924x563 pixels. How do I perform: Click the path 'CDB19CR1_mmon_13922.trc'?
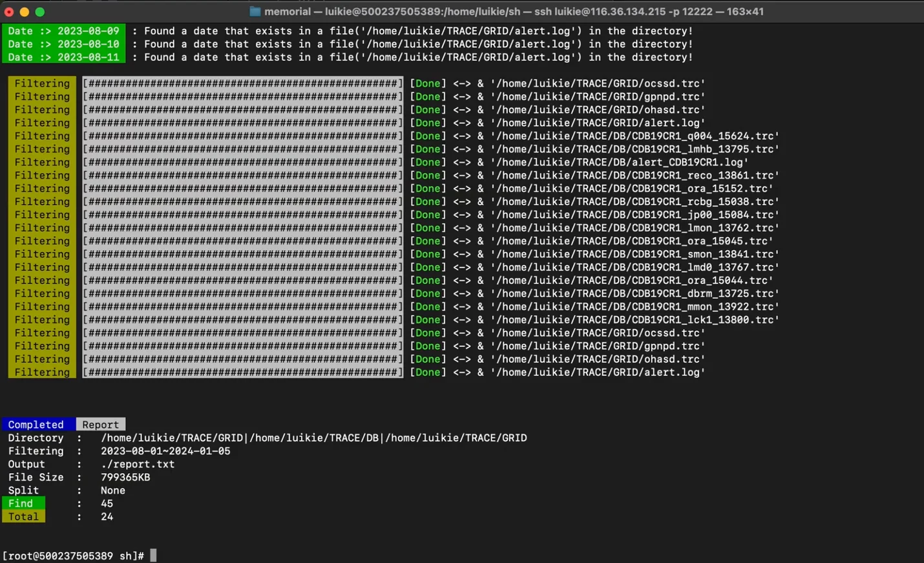click(703, 307)
